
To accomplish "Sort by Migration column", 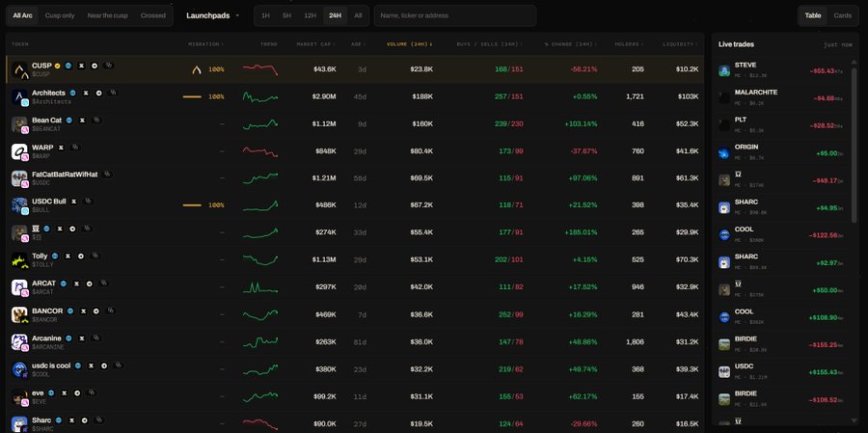I will pyautogui.click(x=206, y=44).
